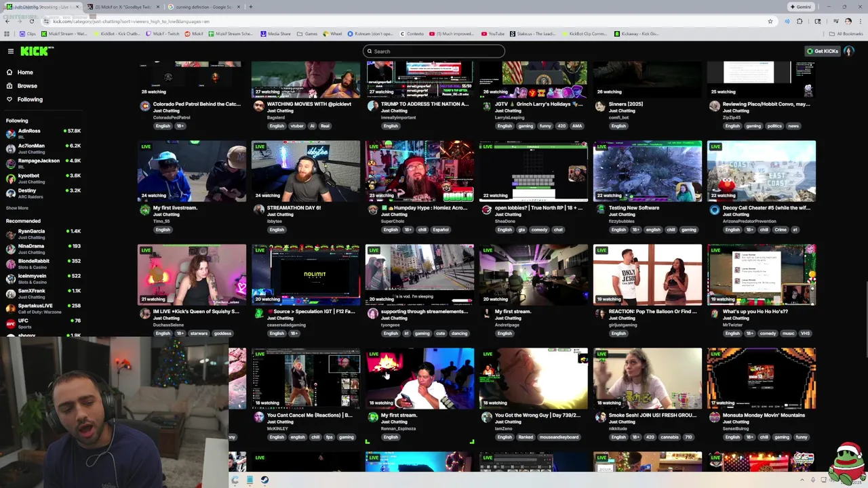The height and width of the screenshot is (488, 868).
Task: Open a new browser tab
Action: point(250,7)
